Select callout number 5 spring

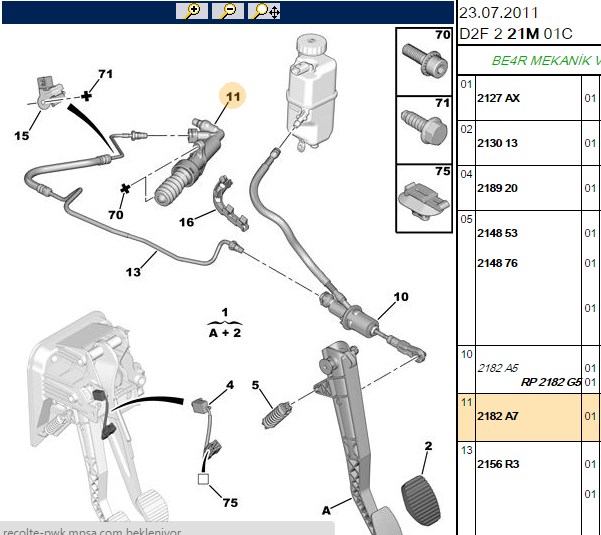[256, 385]
